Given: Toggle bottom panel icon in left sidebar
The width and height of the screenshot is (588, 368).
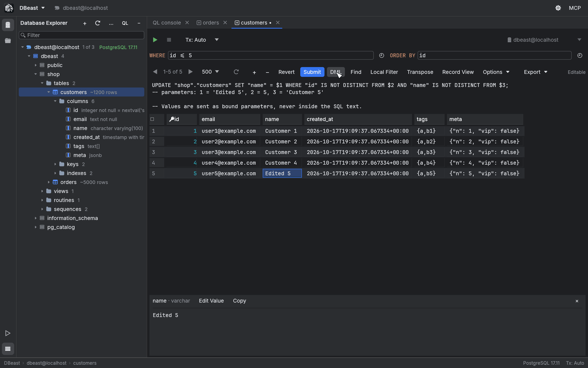Looking at the screenshot, I should (8, 349).
